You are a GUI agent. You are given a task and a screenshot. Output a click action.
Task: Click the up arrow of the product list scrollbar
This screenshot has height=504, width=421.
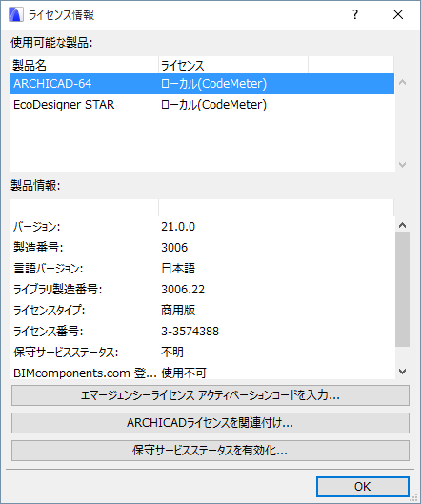point(402,82)
